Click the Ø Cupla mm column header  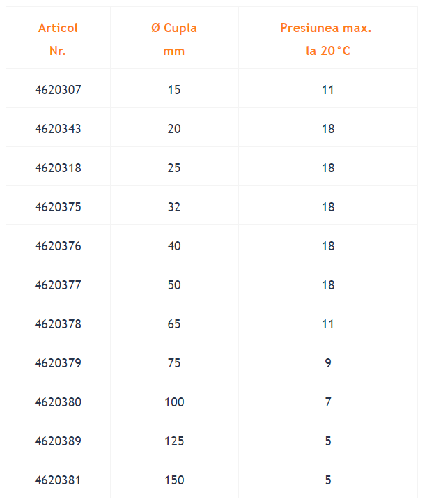coord(174,39)
